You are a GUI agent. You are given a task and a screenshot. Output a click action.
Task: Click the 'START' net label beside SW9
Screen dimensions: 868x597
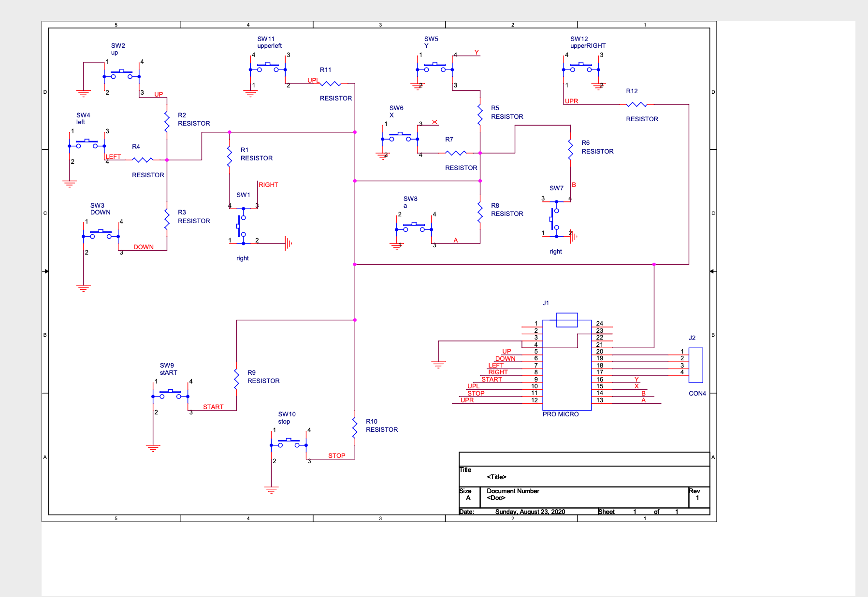coord(213,407)
